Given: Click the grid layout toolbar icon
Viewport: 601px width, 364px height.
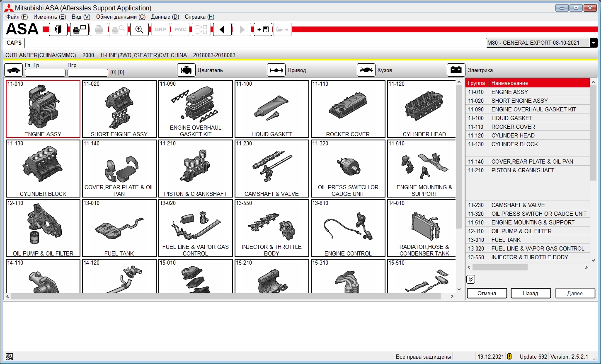Looking at the screenshot, I should tap(201, 29).
